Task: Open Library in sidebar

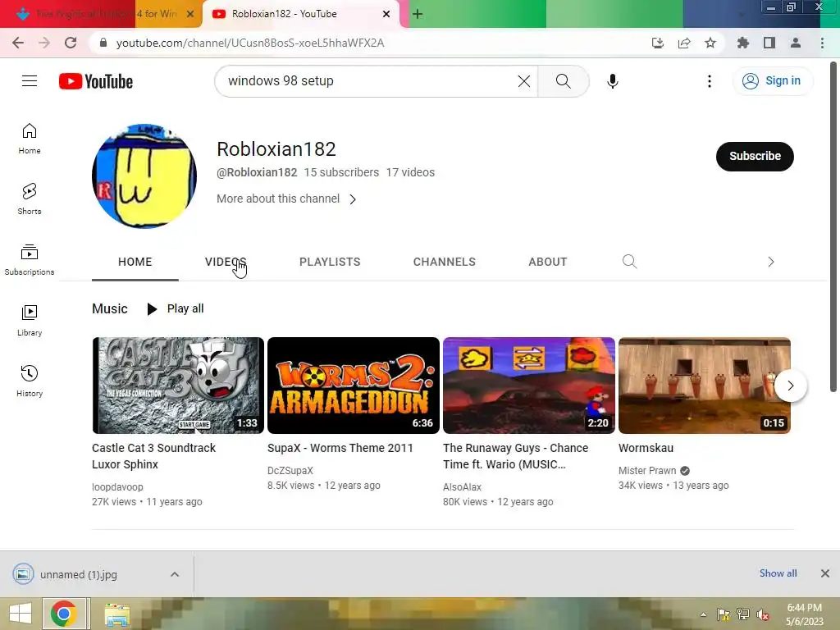Action: point(30,320)
